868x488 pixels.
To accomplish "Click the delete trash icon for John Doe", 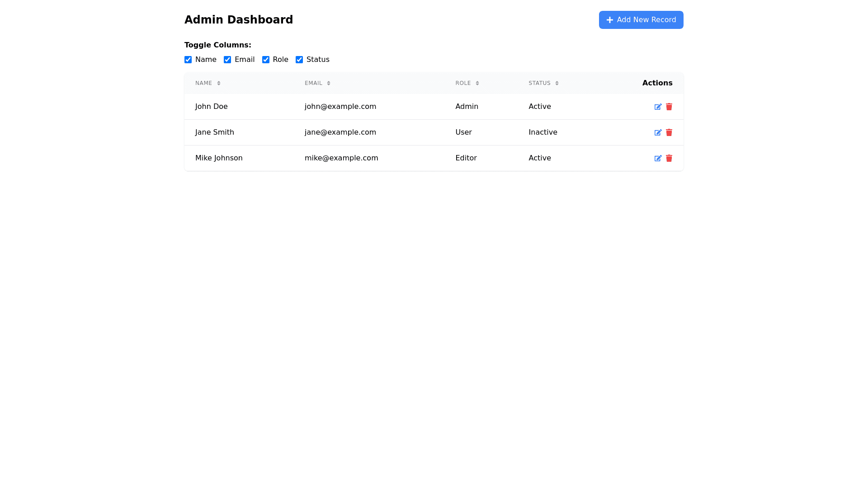I will click(x=669, y=107).
